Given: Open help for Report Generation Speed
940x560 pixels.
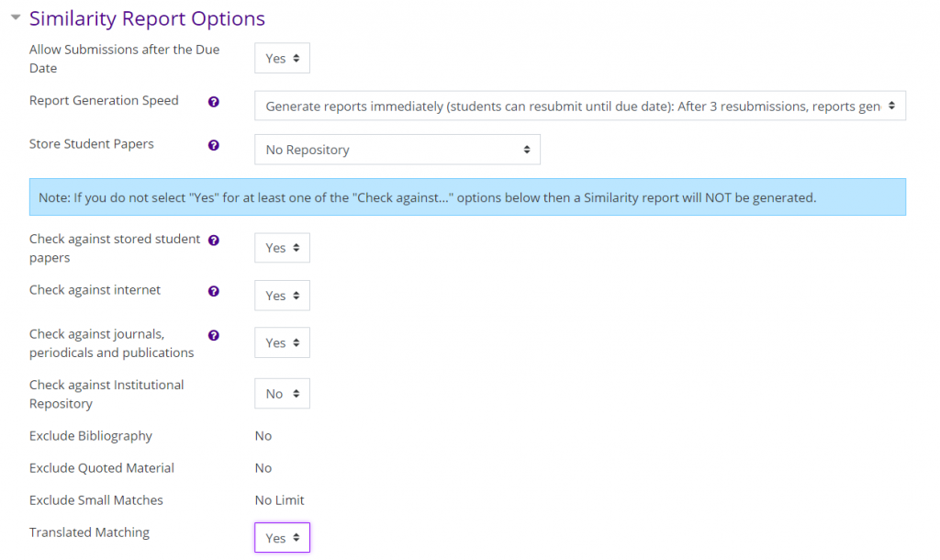Looking at the screenshot, I should click(x=214, y=102).
